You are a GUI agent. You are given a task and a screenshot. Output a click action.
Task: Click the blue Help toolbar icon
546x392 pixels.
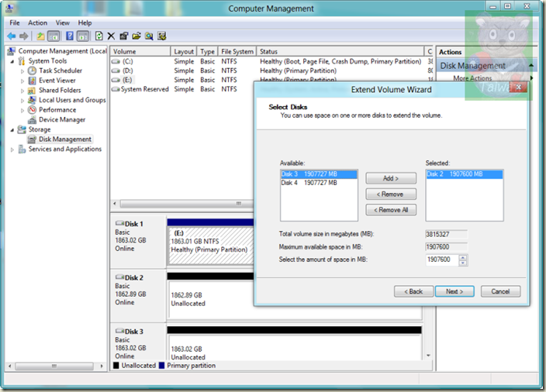coord(69,36)
